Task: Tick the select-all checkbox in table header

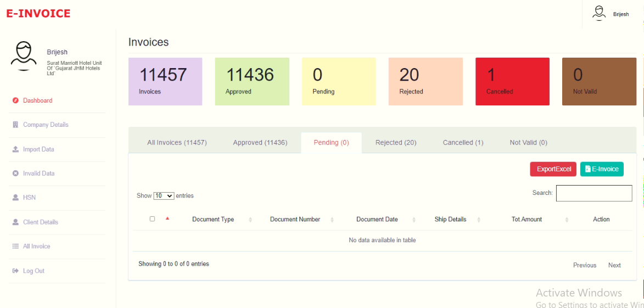Action: (x=153, y=219)
